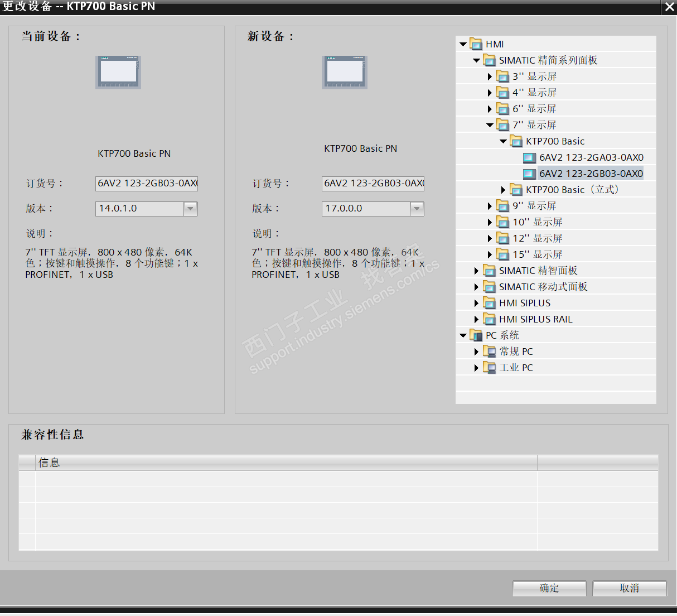Click the 7'' 显示屏 folder icon
Screen dimensions: 677x616
coord(502,125)
